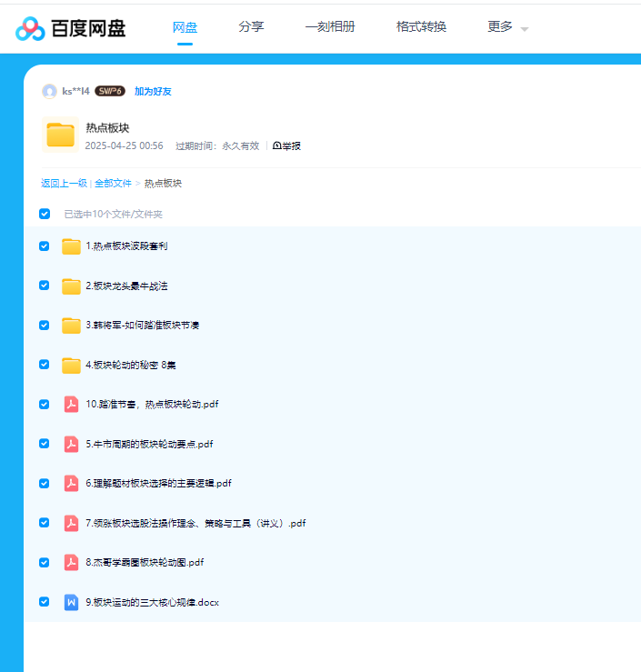Switch to the 分享 tab
641x672 pixels.
coord(251,27)
